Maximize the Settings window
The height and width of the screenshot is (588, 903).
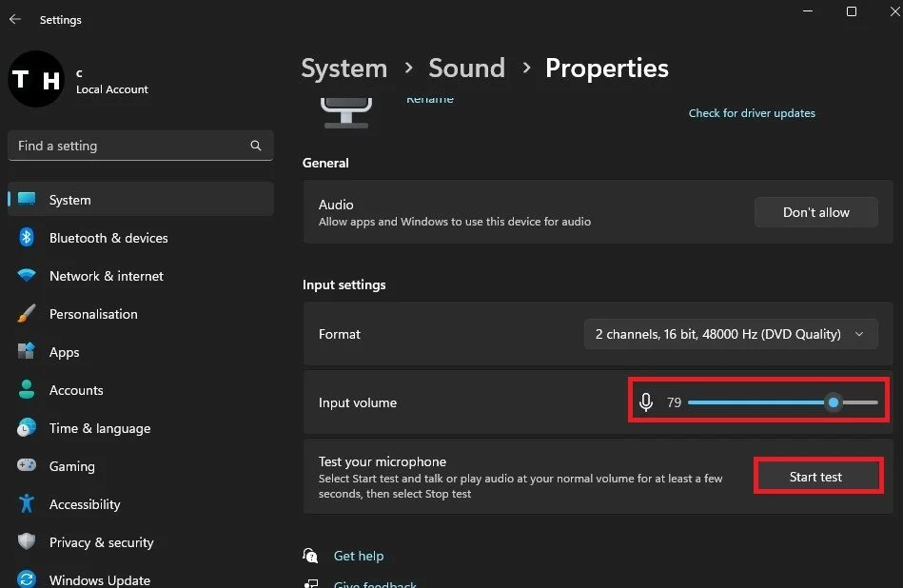[x=852, y=11]
